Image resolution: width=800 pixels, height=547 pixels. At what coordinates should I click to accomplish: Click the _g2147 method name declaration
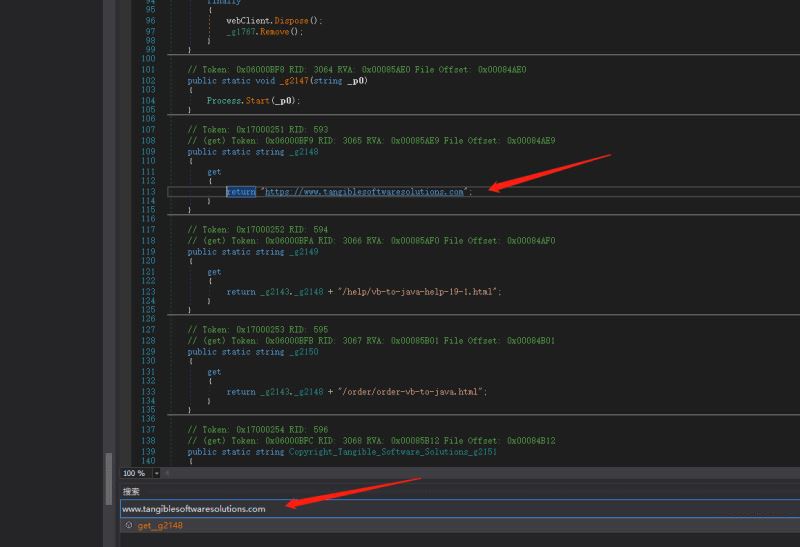coord(294,81)
